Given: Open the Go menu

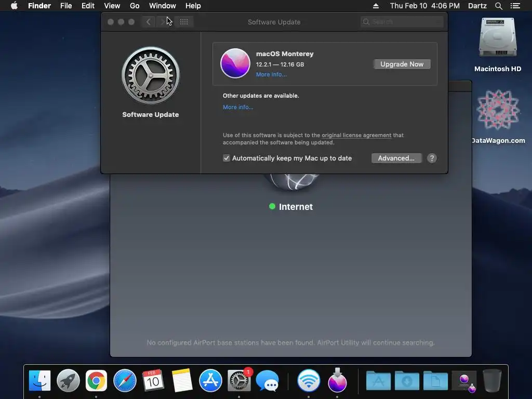Looking at the screenshot, I should pyautogui.click(x=135, y=6).
